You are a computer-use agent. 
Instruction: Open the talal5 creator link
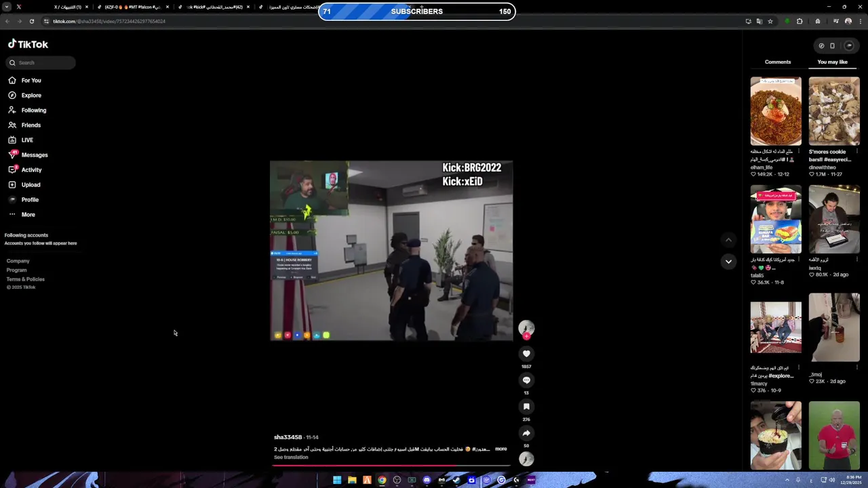[x=757, y=275]
